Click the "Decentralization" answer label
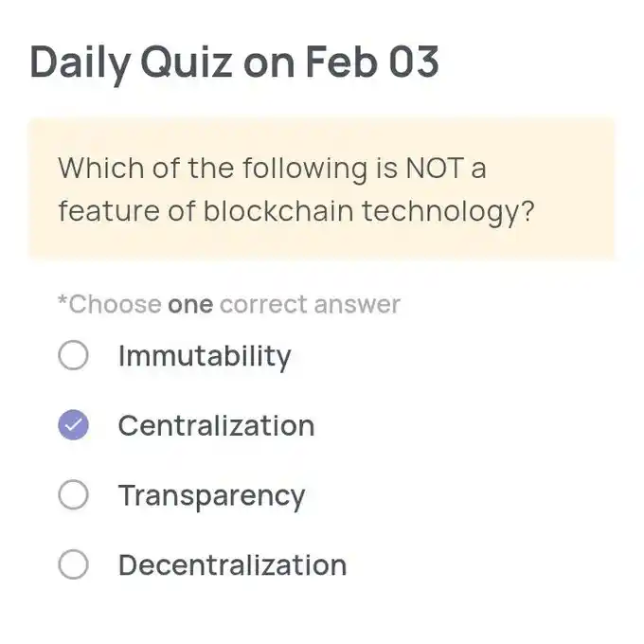This screenshot has width=644, height=644. coord(232,565)
